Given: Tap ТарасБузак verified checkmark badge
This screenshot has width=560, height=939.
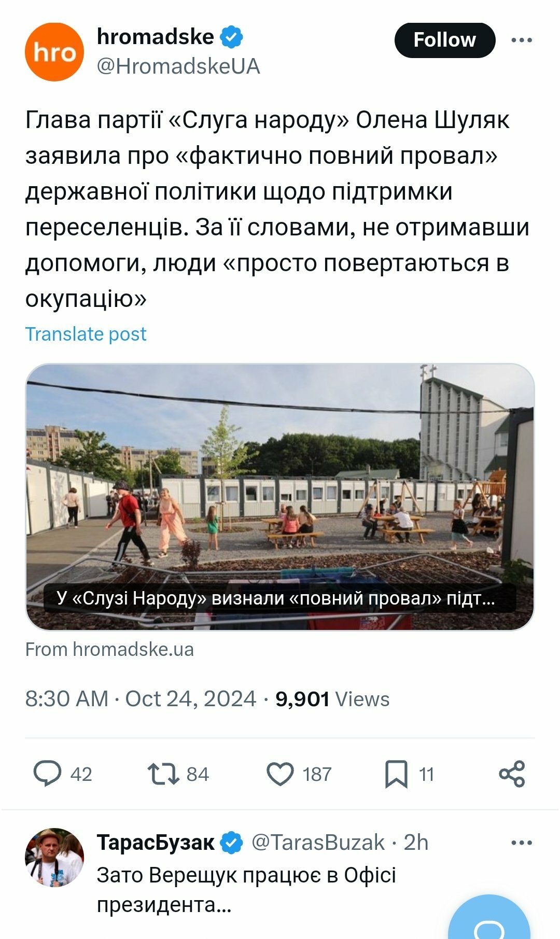Looking at the screenshot, I should tap(231, 843).
